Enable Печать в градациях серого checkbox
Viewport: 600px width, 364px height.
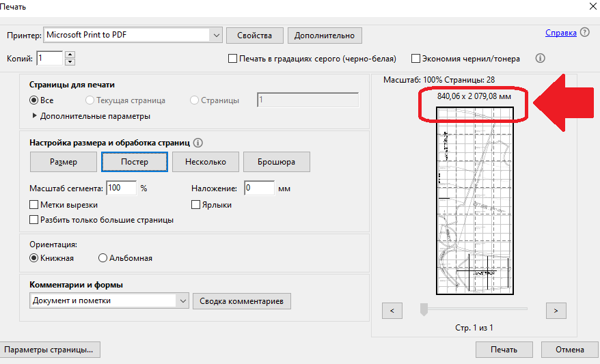[x=233, y=59]
